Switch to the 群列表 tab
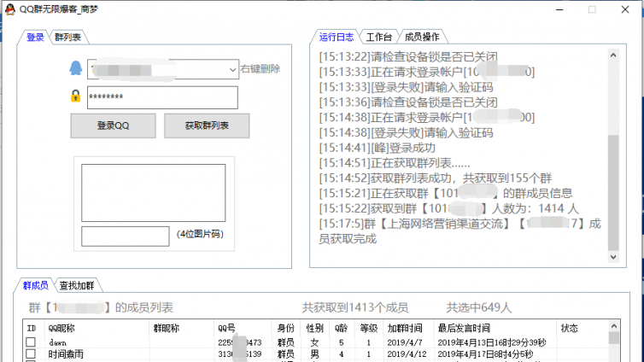Image resolution: width=644 pixels, height=362 pixels. [x=67, y=38]
